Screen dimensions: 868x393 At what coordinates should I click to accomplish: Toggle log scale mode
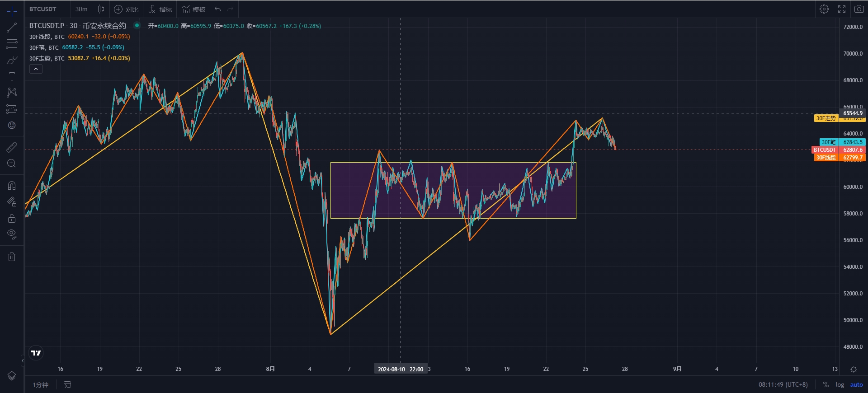tap(840, 385)
